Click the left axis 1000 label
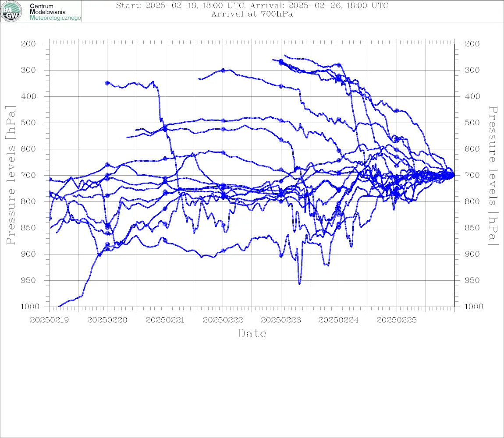 pyautogui.click(x=30, y=307)
